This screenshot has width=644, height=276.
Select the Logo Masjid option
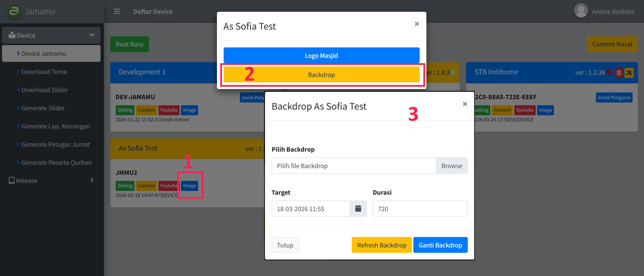point(321,55)
